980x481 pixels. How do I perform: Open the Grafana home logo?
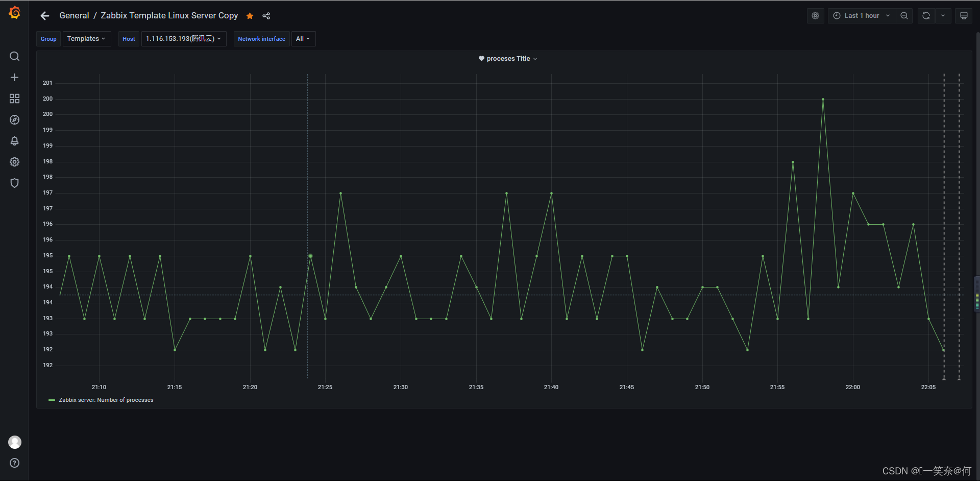pos(14,12)
